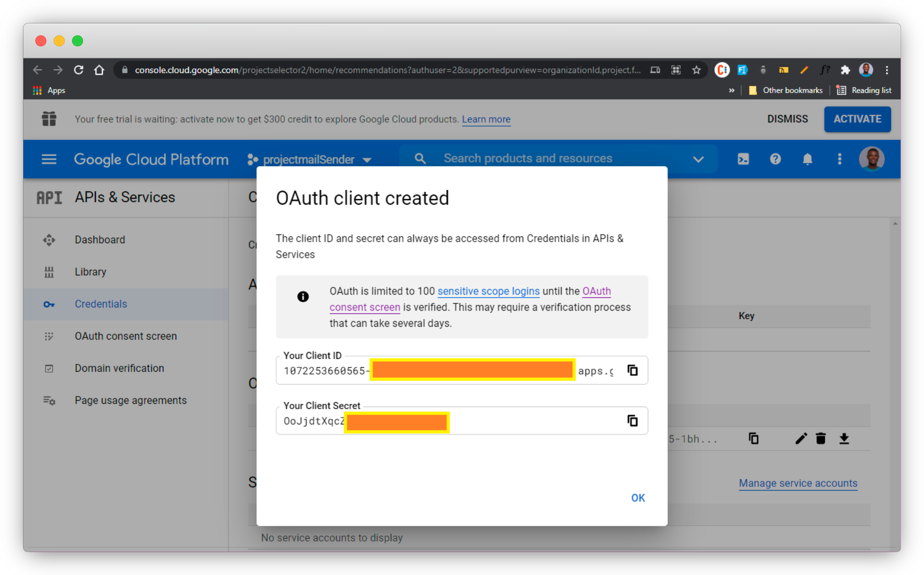Open the hamburger navigation menu
924x575 pixels.
[x=49, y=159]
